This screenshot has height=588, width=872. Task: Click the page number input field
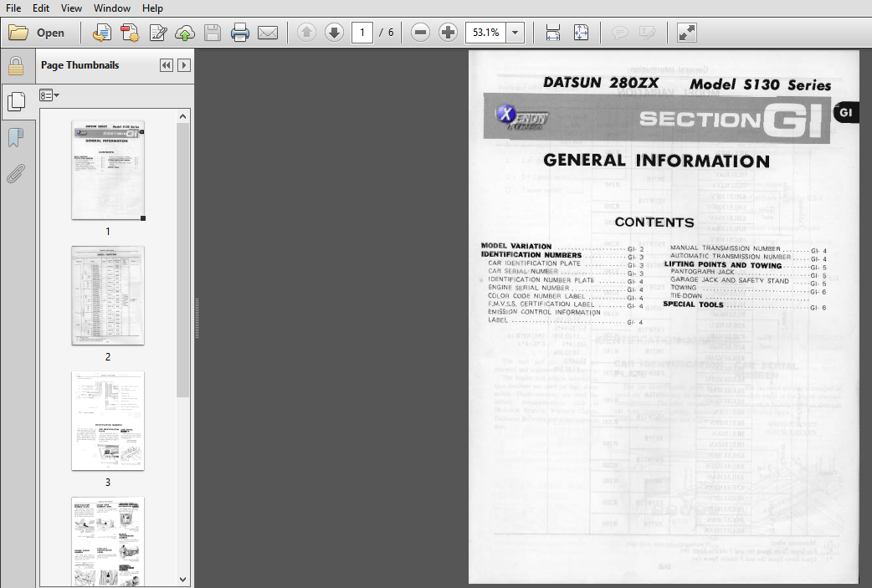pyautogui.click(x=362, y=33)
